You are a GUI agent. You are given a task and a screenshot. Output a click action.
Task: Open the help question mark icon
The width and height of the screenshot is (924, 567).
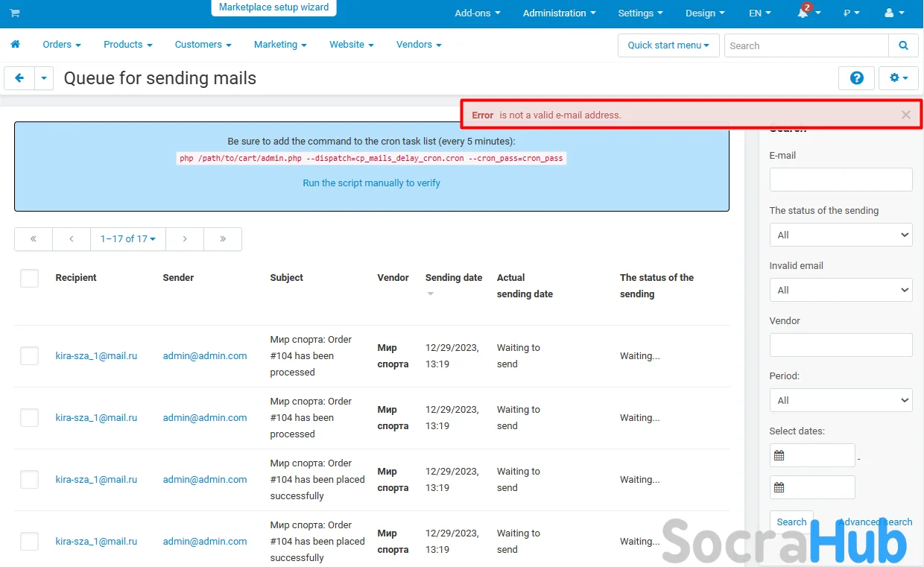[856, 78]
